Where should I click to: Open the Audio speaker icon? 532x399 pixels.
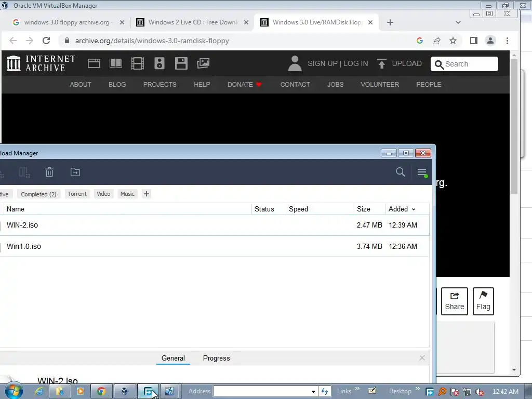tap(159, 63)
